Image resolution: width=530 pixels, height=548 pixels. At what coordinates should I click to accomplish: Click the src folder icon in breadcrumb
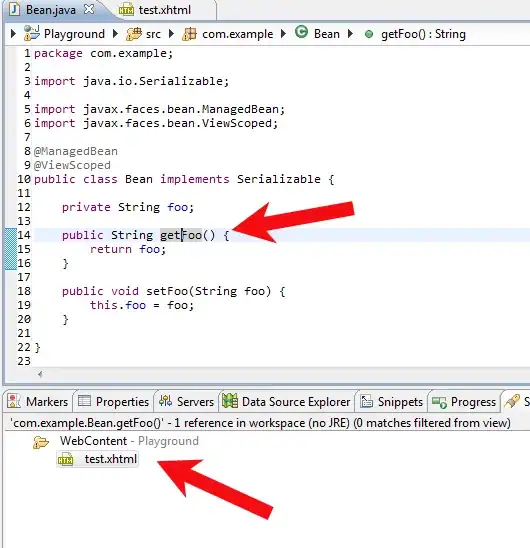click(134, 34)
